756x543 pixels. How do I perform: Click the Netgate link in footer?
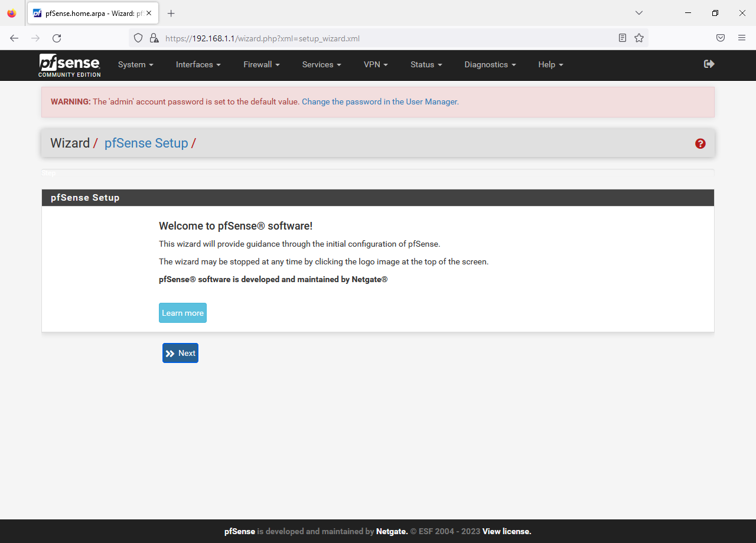click(392, 531)
